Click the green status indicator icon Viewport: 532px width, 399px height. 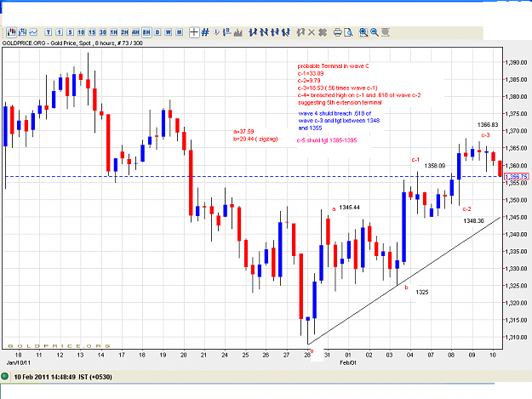coord(5,376)
